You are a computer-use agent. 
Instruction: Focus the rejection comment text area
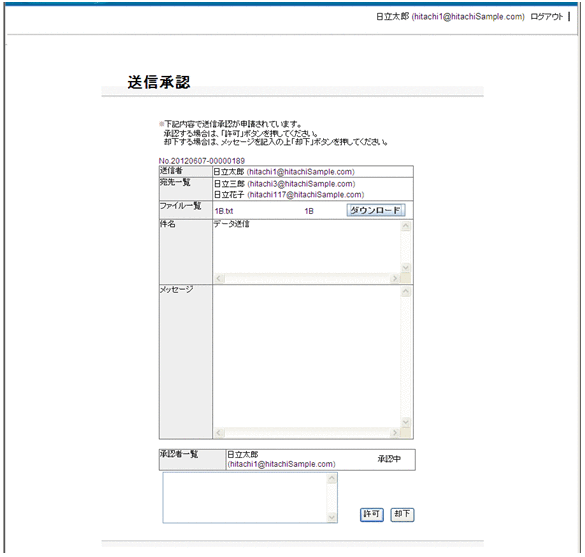[x=250, y=498]
